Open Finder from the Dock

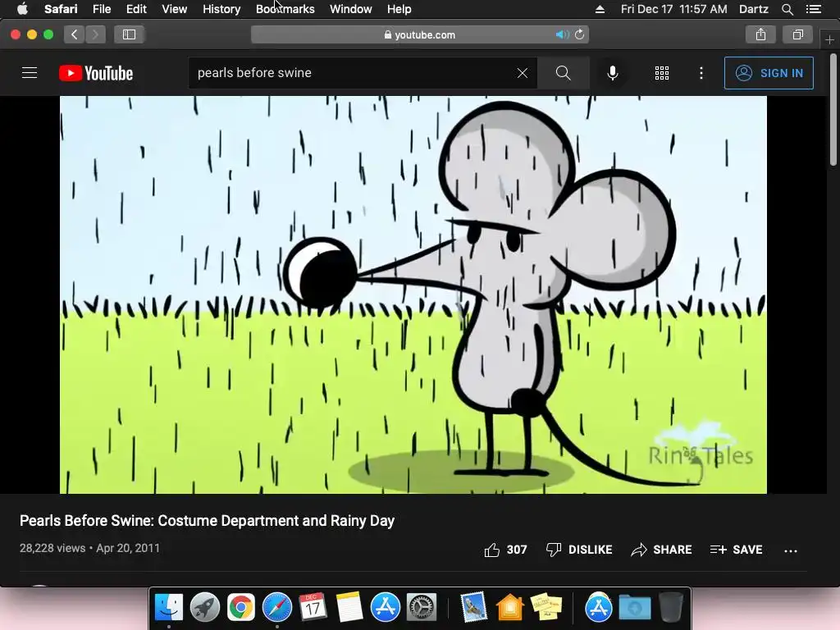pos(169,608)
